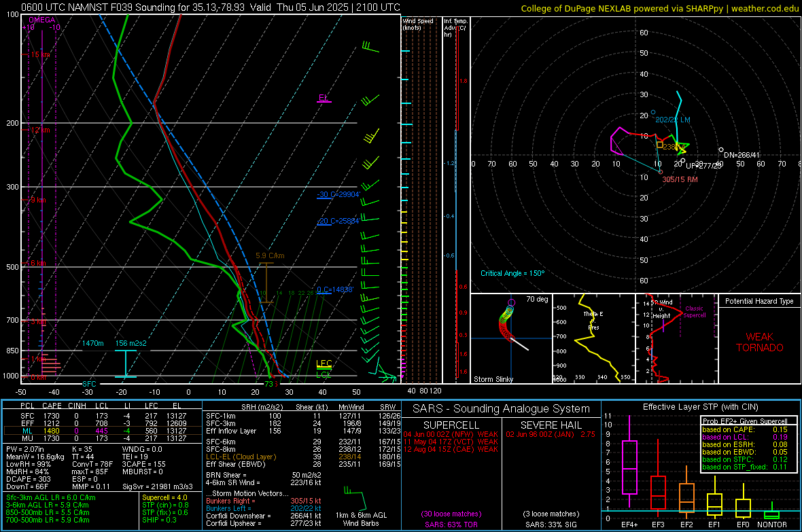Click the 202/22 LM hodograph label
The height and width of the screenshot is (532, 802).
tap(673, 120)
